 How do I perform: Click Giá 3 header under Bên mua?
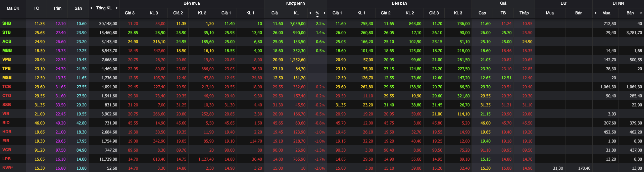(x=130, y=13)
